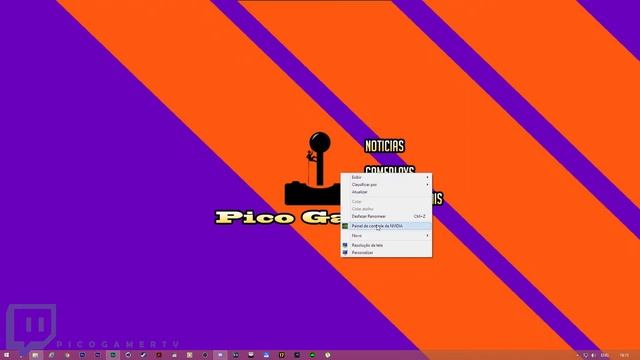Open the volume icon in system tray
The width and height of the screenshot is (640, 360).
(593, 356)
